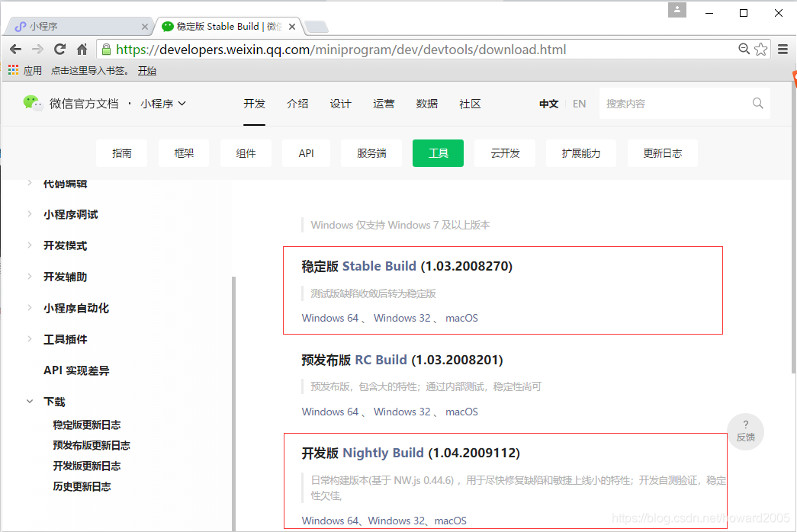Open the 指南 category tab
The image size is (797, 532).
[x=122, y=153]
